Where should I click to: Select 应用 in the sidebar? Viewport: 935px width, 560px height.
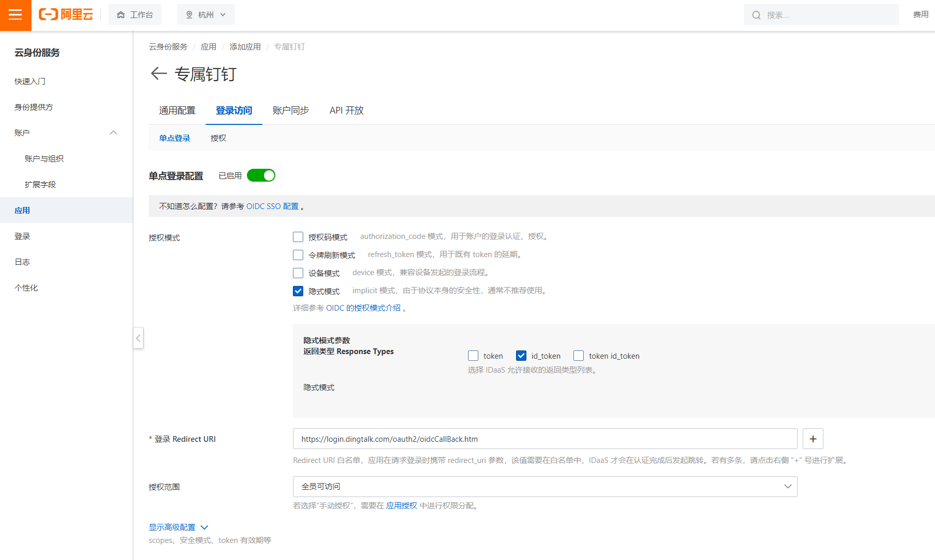click(66, 210)
